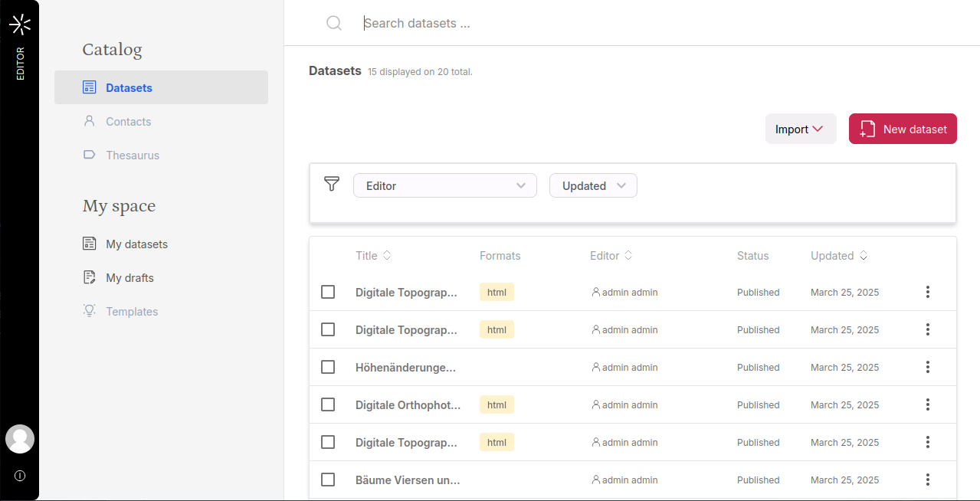Expand the Editor filter dropdown

pos(444,185)
